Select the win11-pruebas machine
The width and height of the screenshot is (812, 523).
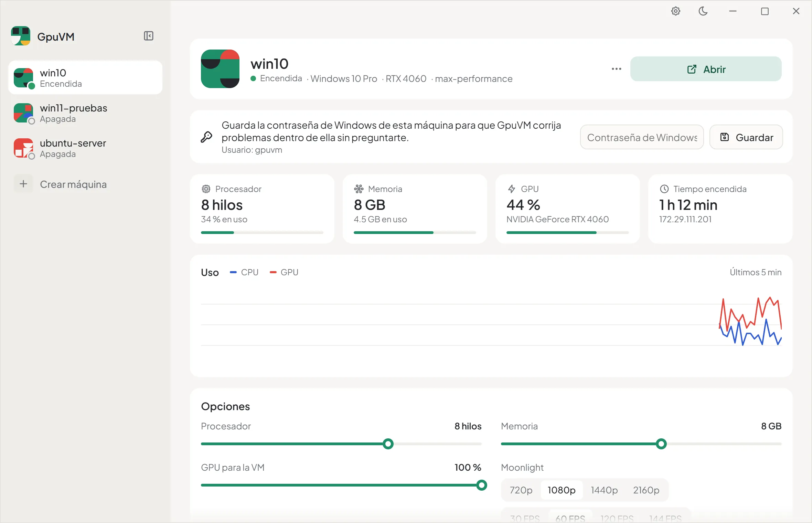coord(85,113)
